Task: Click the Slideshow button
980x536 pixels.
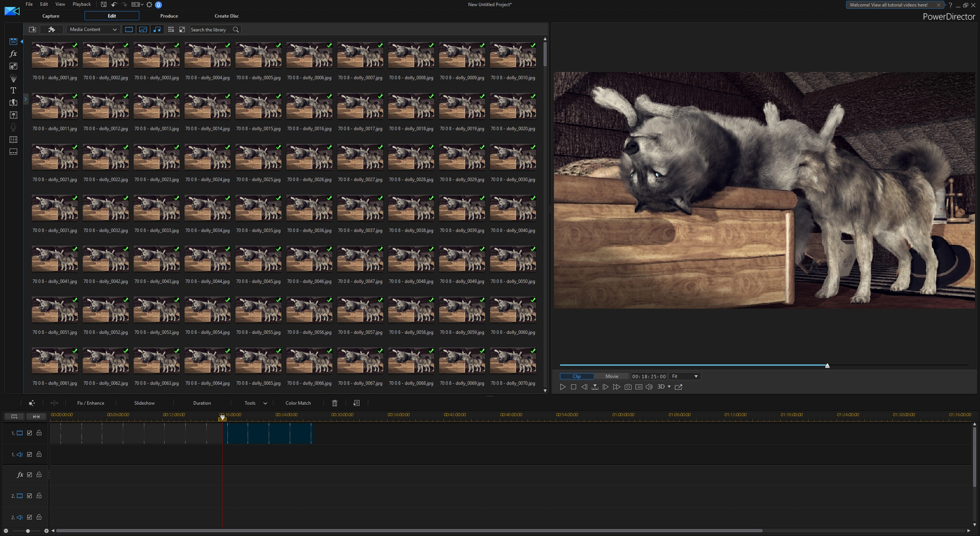Action: click(144, 403)
